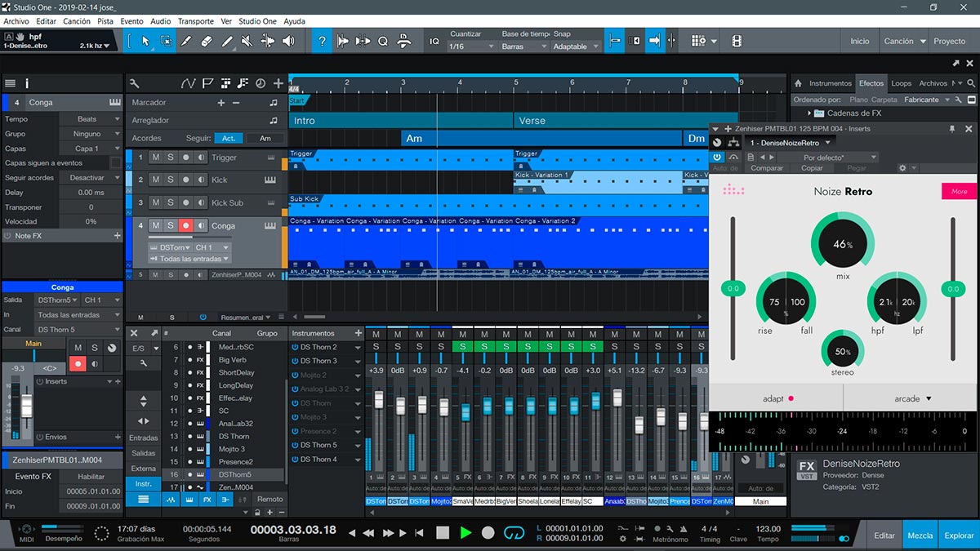Mute the Trigger track
The width and height of the screenshot is (980, 551).
155,158
